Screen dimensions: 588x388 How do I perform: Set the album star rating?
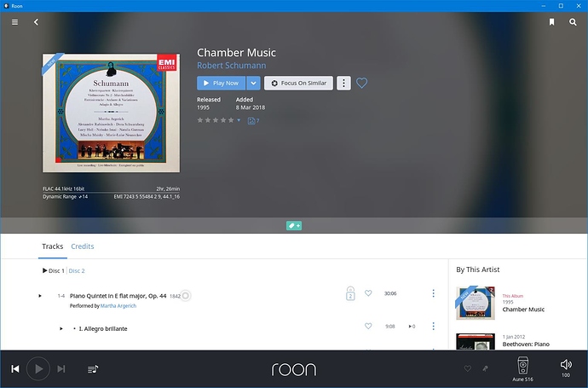[x=216, y=120]
